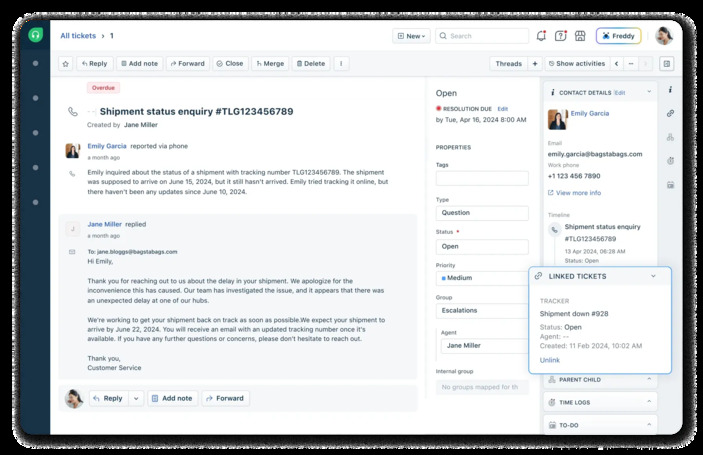
Task: Star this ticket using the star icon
Action: tap(66, 63)
